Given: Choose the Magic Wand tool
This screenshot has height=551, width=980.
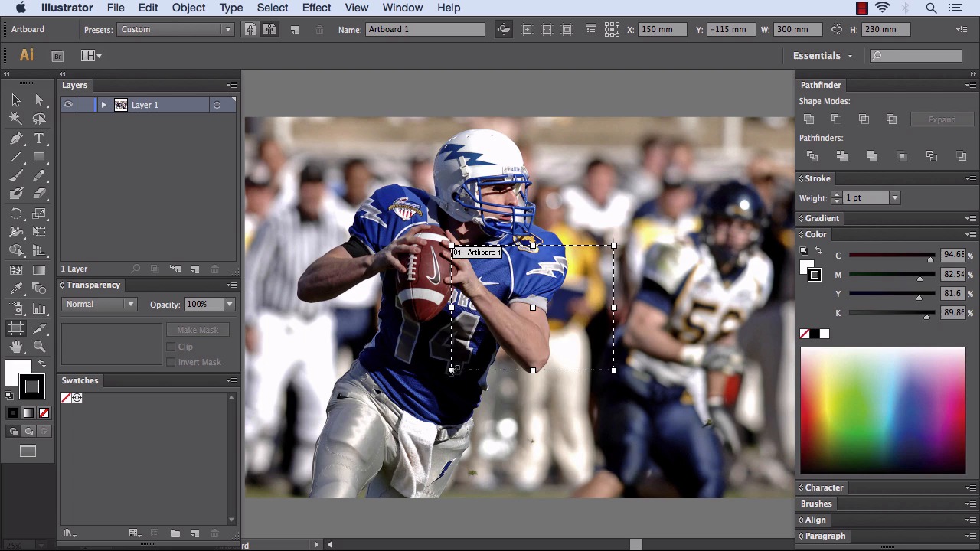Looking at the screenshot, I should [x=16, y=119].
